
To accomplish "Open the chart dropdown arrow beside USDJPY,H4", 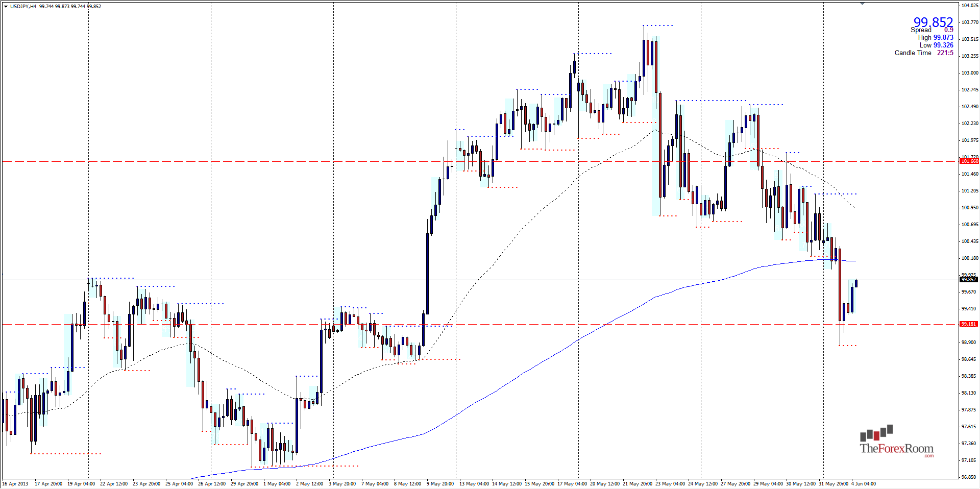I will point(5,6).
